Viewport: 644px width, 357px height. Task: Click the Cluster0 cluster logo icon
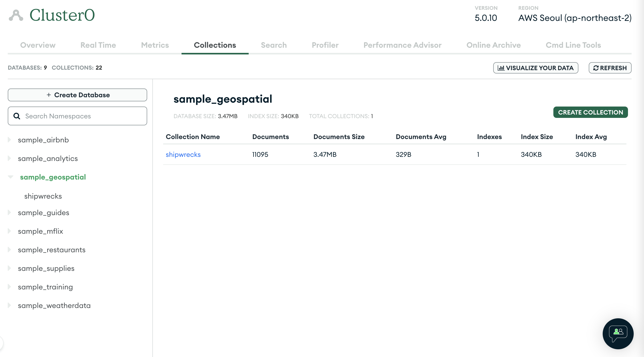click(x=16, y=15)
